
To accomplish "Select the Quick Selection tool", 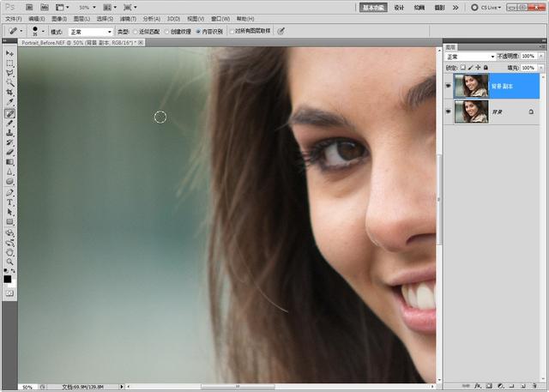I will (x=9, y=83).
